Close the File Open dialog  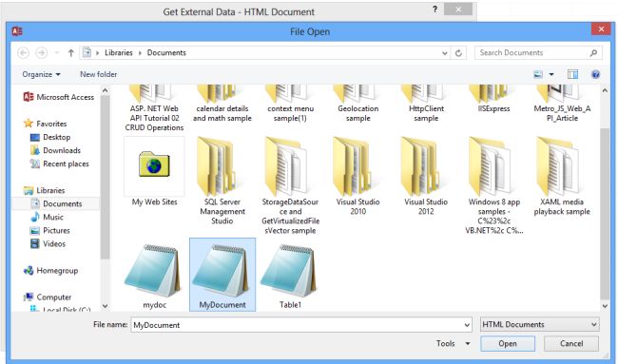pyautogui.click(x=601, y=29)
